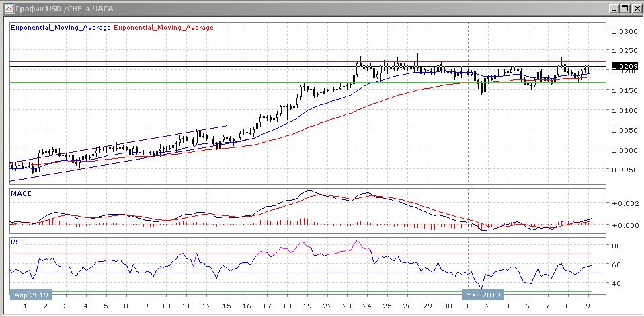The height and width of the screenshot is (317, 644).
Task: Click the chart window icon in title bar
Action: point(9,8)
